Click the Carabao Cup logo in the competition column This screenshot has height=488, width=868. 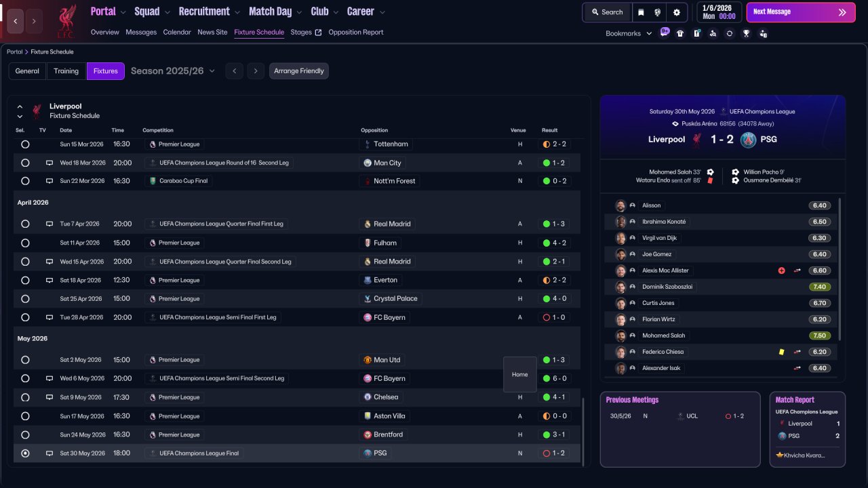tap(153, 181)
